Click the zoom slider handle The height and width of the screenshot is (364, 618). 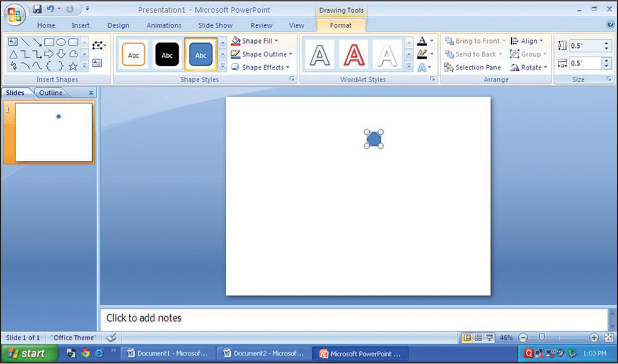[x=542, y=337]
